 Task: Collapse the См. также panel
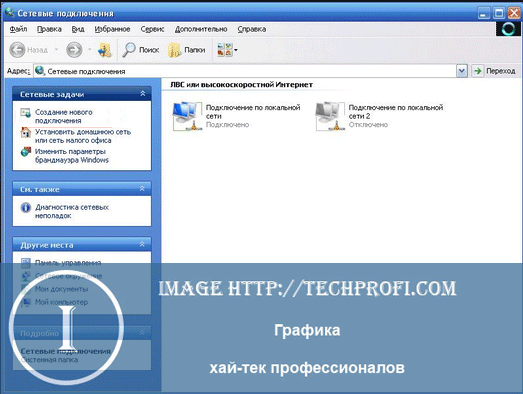142,189
